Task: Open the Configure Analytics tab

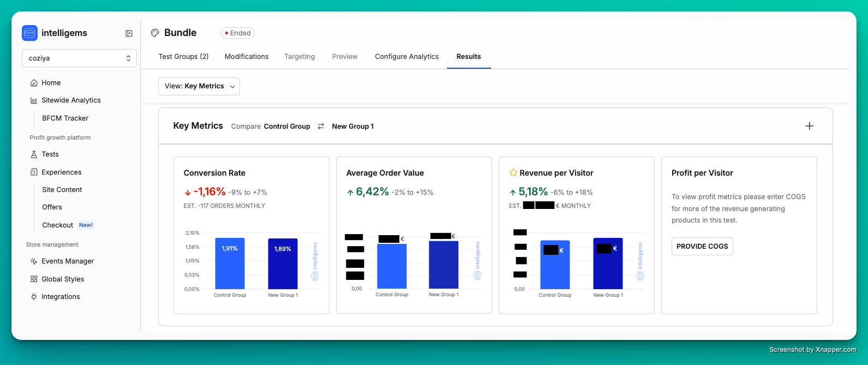Action: point(406,57)
